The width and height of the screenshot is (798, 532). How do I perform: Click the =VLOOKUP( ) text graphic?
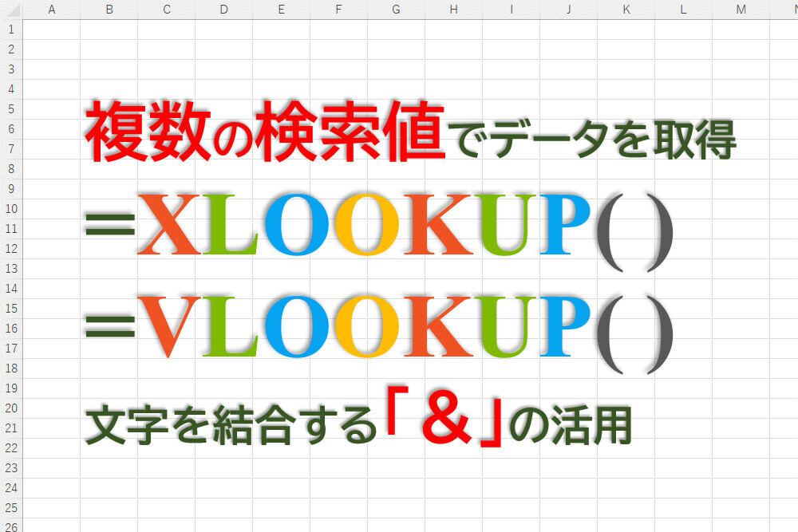(380, 333)
